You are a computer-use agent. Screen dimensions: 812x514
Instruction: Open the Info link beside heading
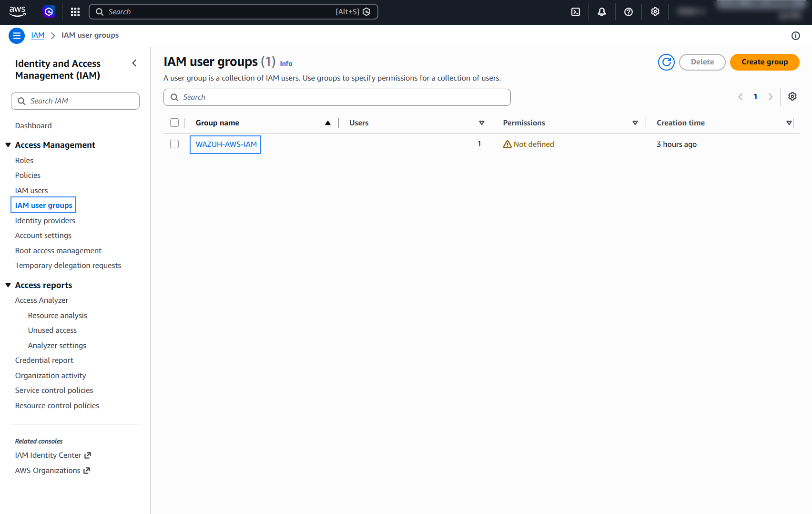(x=286, y=63)
